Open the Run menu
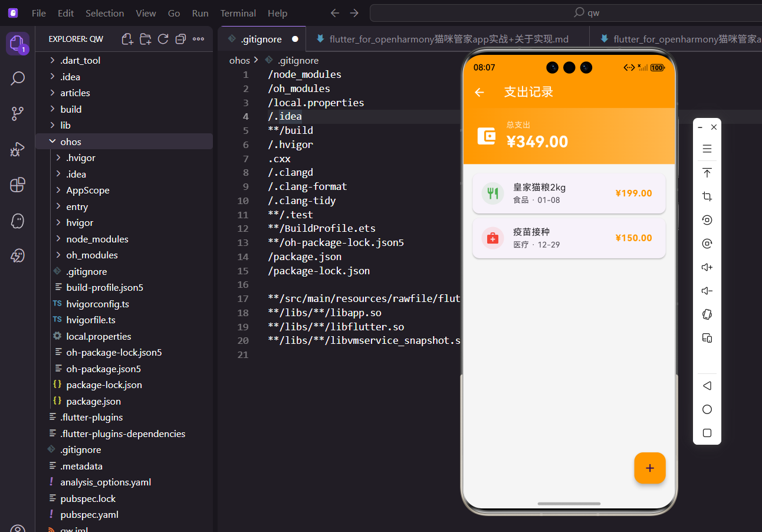Screen dimensions: 762x532 tap(200, 13)
